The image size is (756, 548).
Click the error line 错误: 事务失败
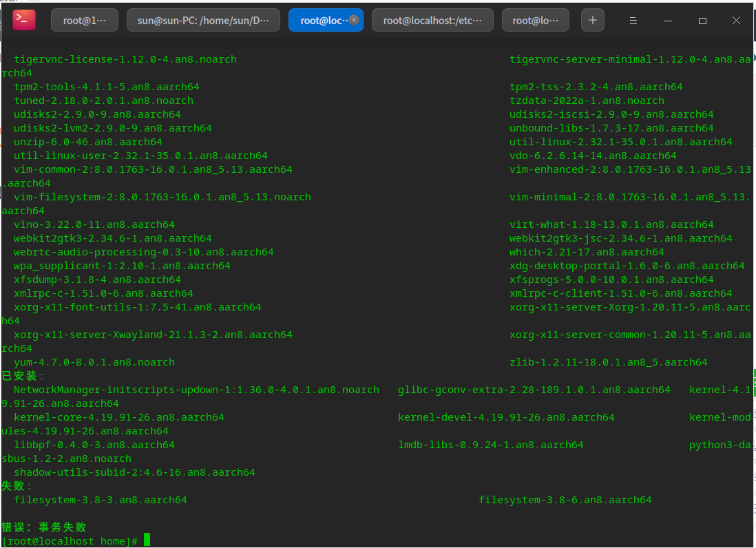44,527
